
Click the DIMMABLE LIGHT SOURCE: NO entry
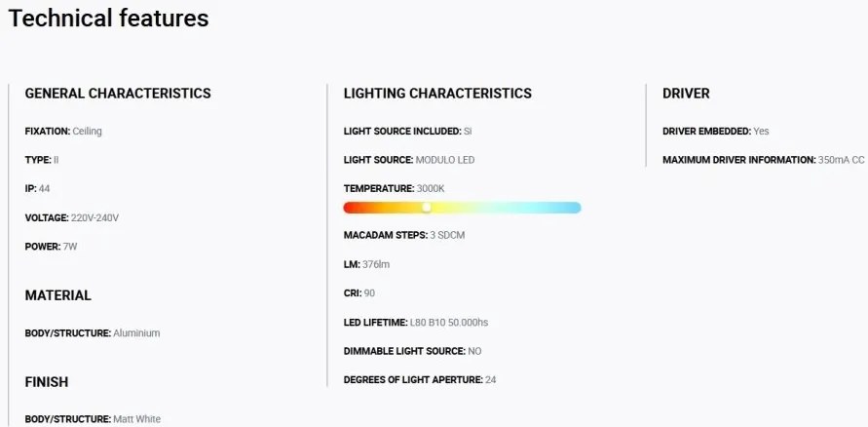click(x=412, y=351)
